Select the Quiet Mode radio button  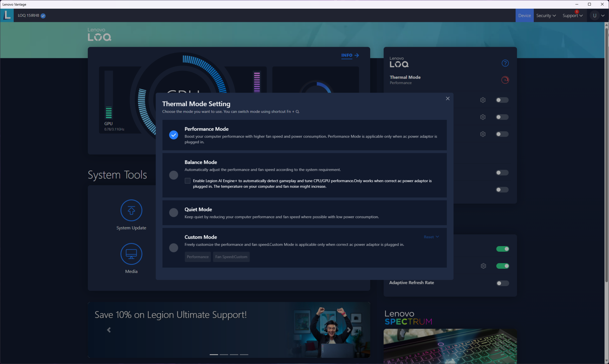[x=174, y=213]
